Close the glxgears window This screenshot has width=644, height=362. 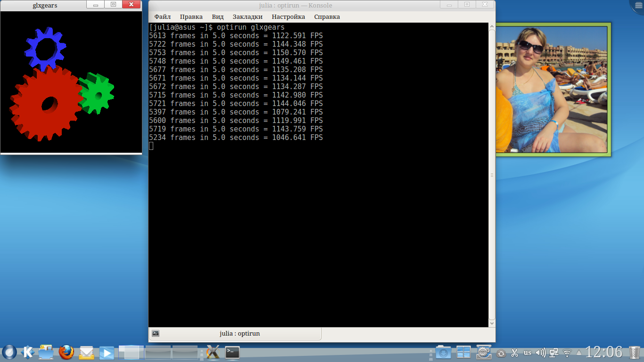click(x=132, y=5)
